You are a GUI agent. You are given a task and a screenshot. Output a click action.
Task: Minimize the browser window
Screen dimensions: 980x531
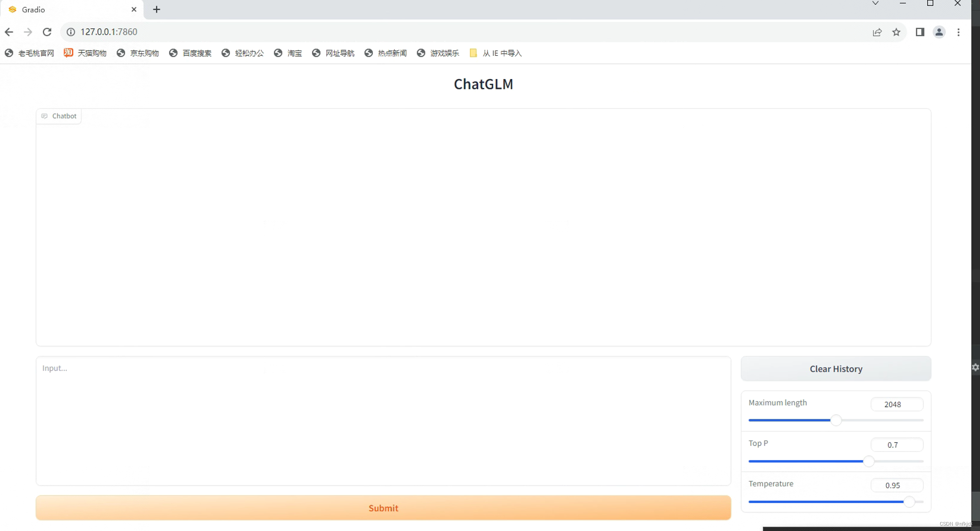tap(902, 3)
